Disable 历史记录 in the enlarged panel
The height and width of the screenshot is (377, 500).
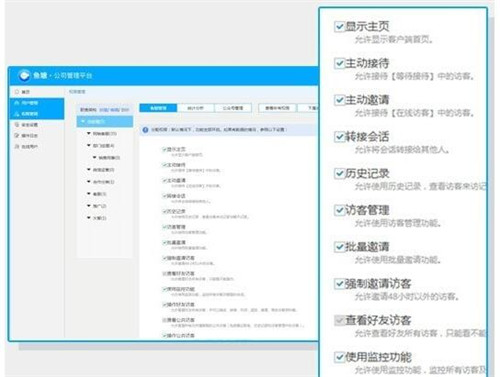coord(339,173)
